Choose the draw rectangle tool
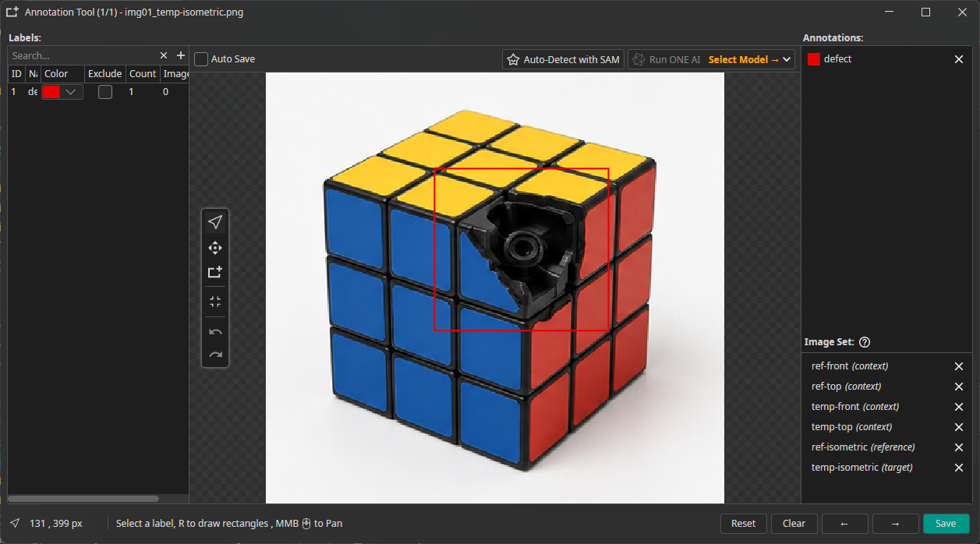This screenshot has height=544, width=980. point(215,272)
